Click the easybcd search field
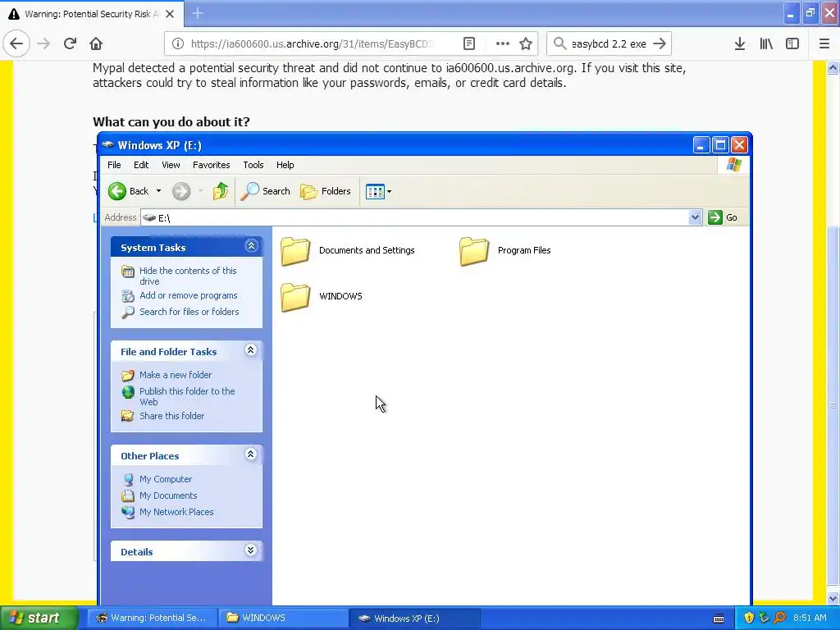This screenshot has width=840, height=630. click(609, 44)
